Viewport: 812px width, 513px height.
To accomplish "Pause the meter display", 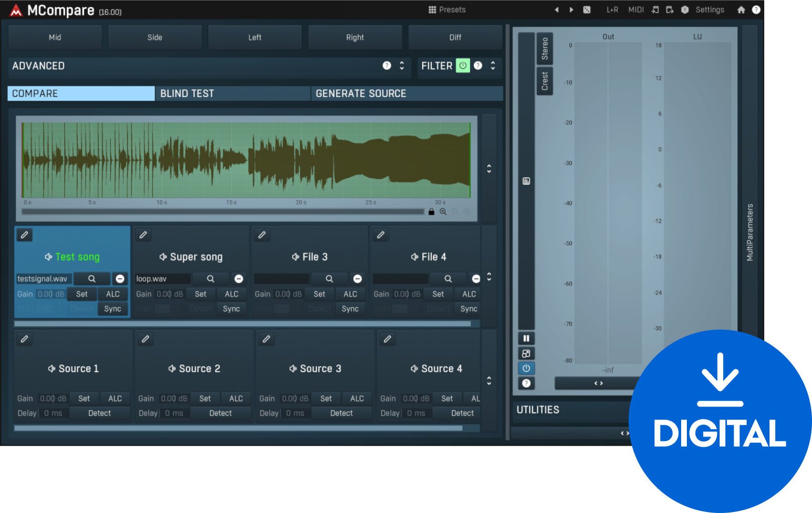I will click(526, 339).
